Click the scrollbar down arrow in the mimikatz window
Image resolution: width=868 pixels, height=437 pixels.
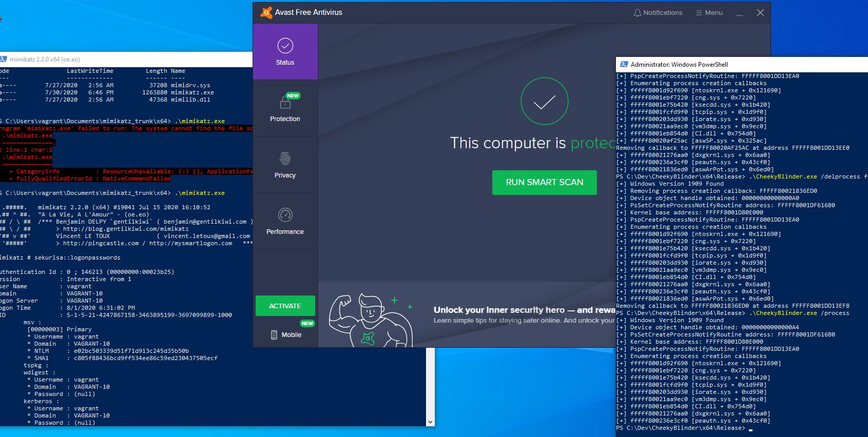coord(430,421)
